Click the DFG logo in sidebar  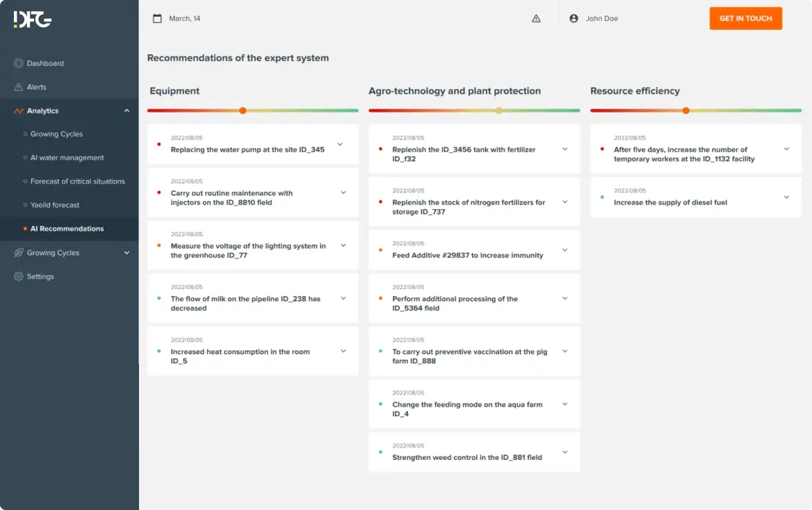tap(32, 19)
